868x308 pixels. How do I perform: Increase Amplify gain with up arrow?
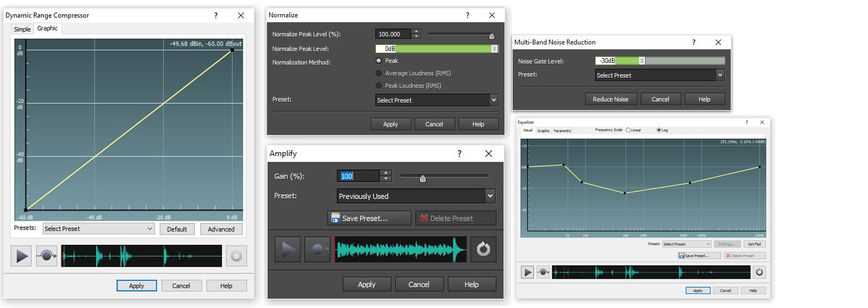(386, 173)
